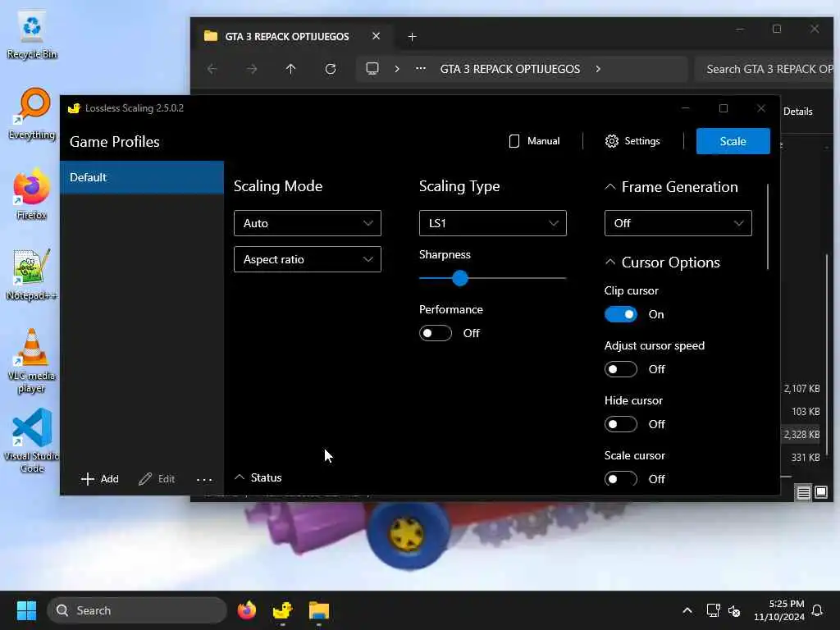Open the Frame Generation Off dropdown
The height and width of the screenshot is (630, 840).
pos(678,223)
